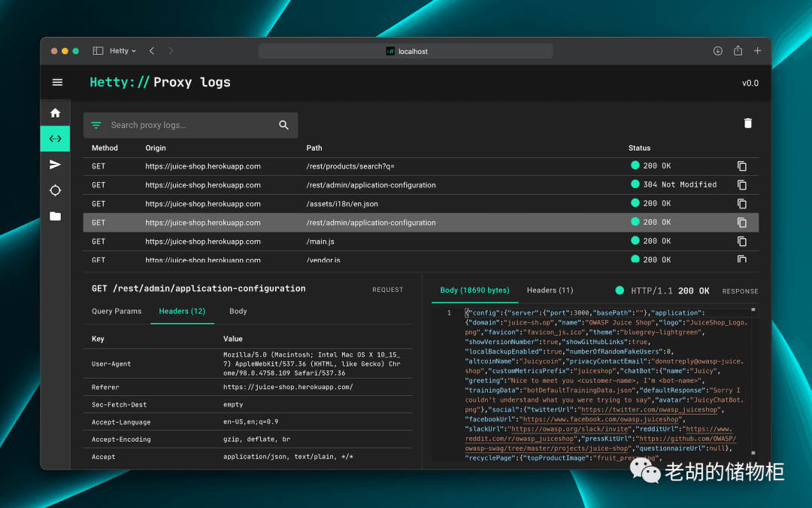Viewport: 812px width, 508px height.
Task: Click the Method column header
Action: pyautogui.click(x=105, y=148)
